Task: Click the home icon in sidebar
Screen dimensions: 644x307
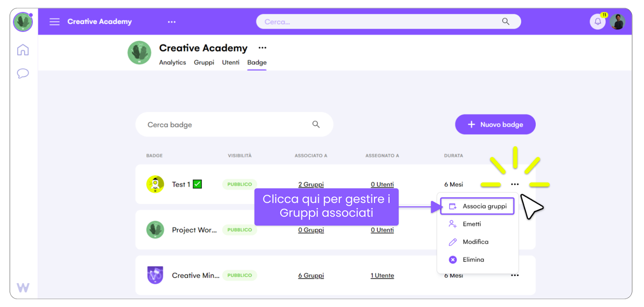Action: 23,50
